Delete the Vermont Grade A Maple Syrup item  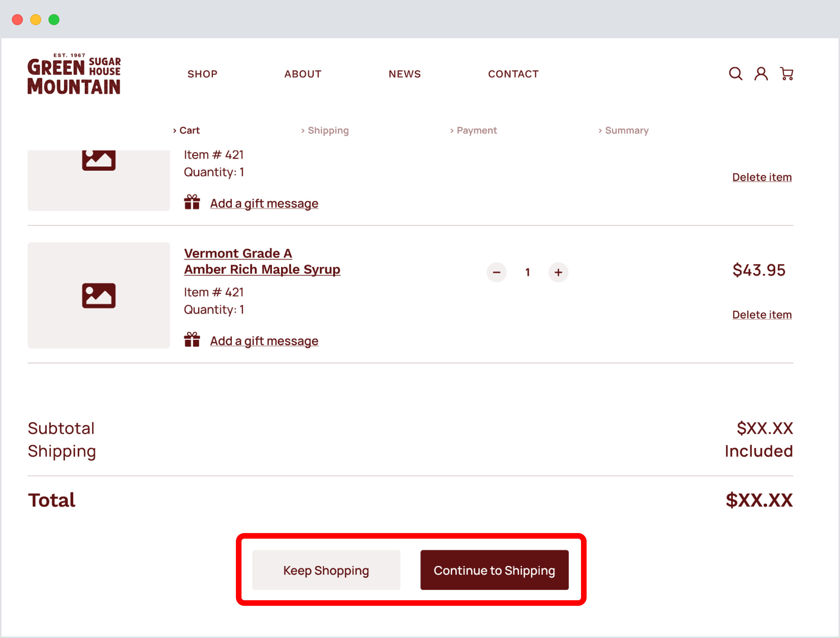click(762, 315)
